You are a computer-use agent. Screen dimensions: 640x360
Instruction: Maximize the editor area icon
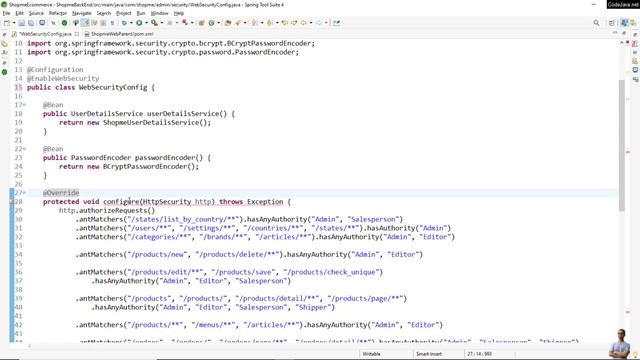624,33
